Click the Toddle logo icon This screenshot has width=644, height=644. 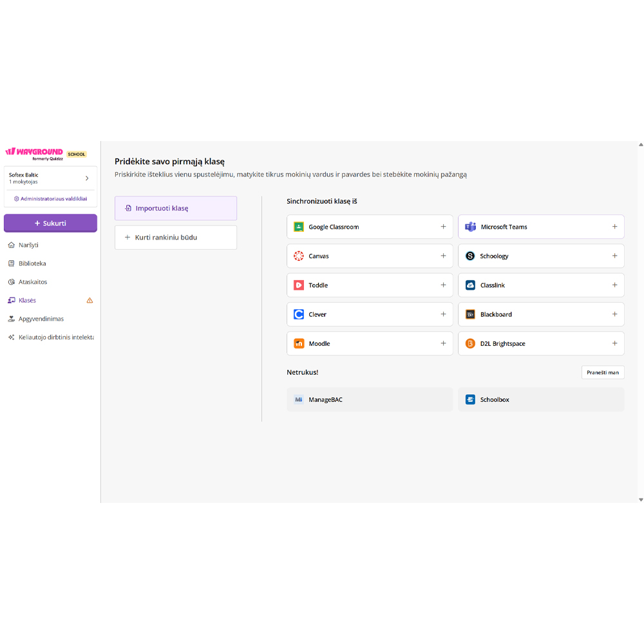pos(299,285)
